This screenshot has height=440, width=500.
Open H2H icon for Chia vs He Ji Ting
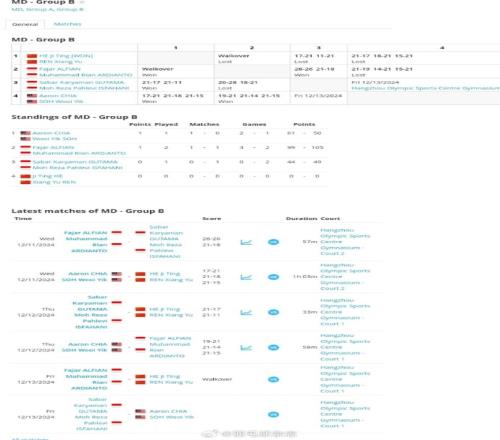(273, 277)
